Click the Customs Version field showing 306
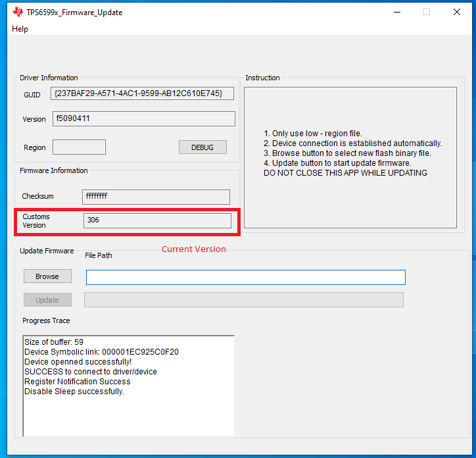This screenshot has height=458, width=476. [157, 220]
